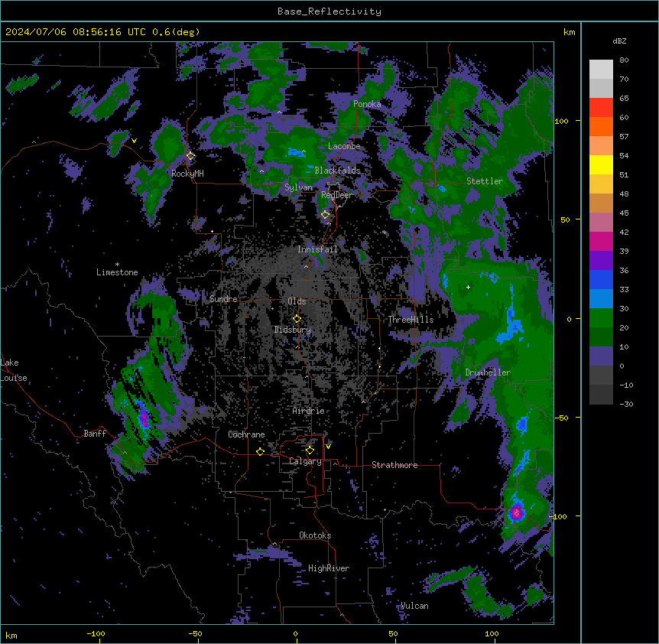
Task: Click the RockyMH label
Action: pyautogui.click(x=187, y=174)
